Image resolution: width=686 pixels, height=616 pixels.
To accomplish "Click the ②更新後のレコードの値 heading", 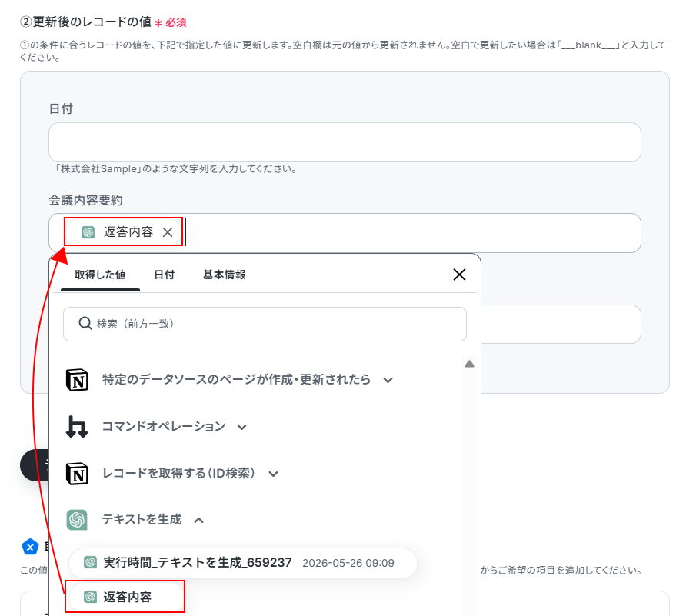I will pyautogui.click(x=86, y=22).
